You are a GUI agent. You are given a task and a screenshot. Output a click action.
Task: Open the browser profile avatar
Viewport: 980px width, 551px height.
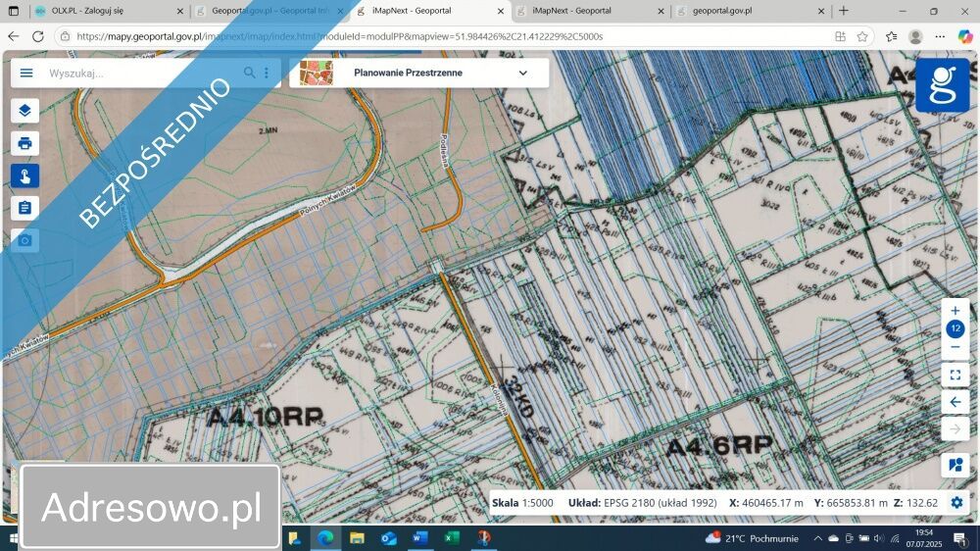(x=915, y=37)
